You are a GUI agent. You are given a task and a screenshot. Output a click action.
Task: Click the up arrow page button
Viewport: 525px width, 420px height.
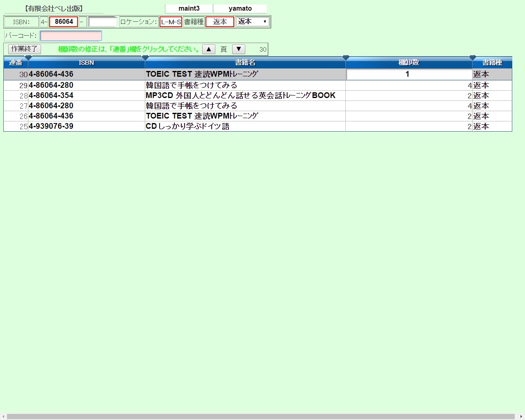pyautogui.click(x=209, y=49)
